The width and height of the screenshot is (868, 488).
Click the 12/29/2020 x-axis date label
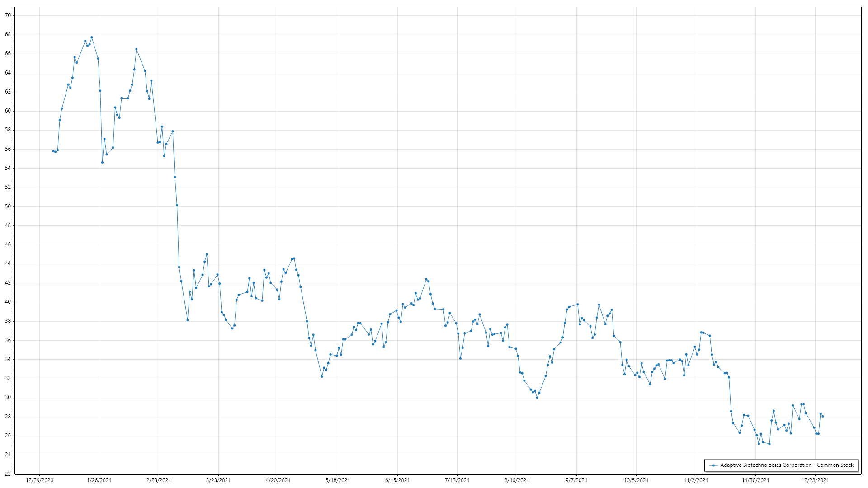coord(39,480)
